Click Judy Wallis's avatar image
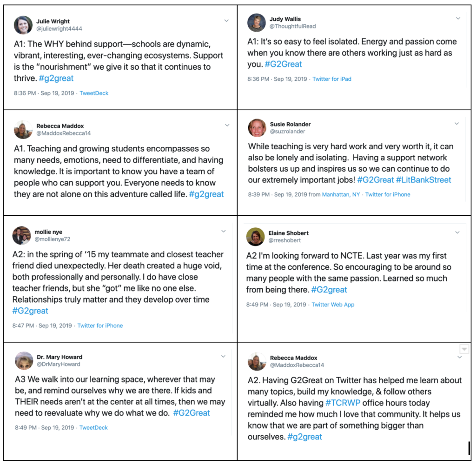 (257, 22)
